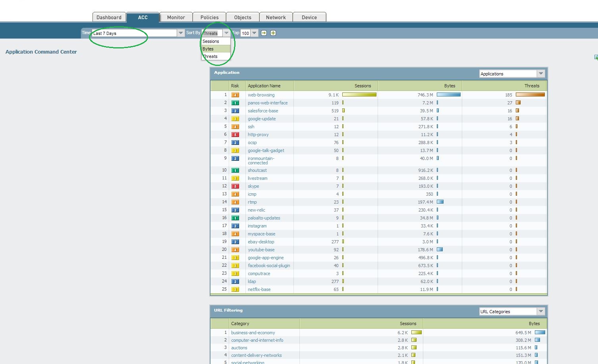This screenshot has height=364, width=598.
Task: Open the google-app-engine application link
Action: 266,258
